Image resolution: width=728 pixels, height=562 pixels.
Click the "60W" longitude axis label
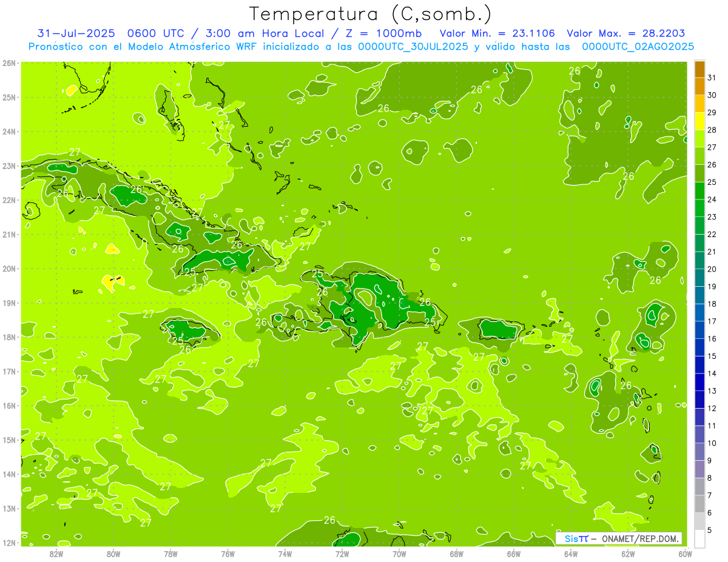[685, 554]
